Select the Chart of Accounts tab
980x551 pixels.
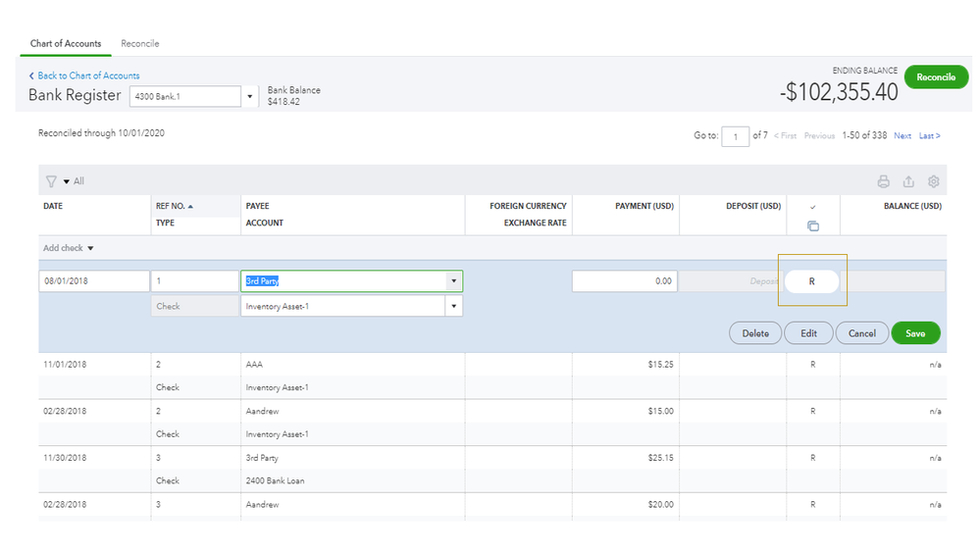click(x=65, y=44)
